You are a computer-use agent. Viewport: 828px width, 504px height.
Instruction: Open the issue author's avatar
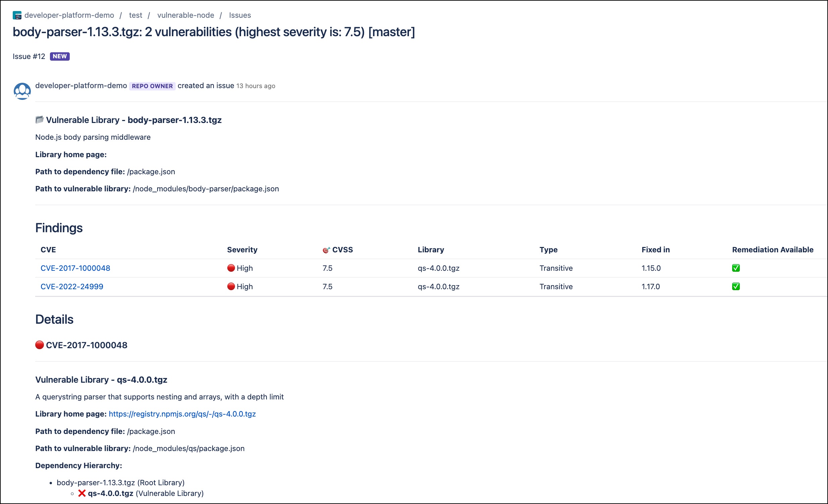coord(22,91)
